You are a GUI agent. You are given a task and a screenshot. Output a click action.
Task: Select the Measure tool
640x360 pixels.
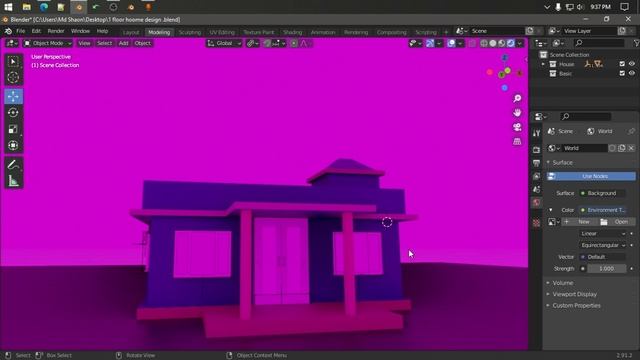(13, 181)
